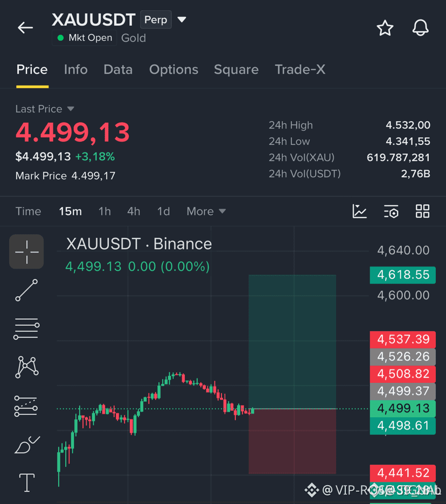This screenshot has height=504, width=446.
Task: Tap the green long position target zone
Action: click(292, 342)
